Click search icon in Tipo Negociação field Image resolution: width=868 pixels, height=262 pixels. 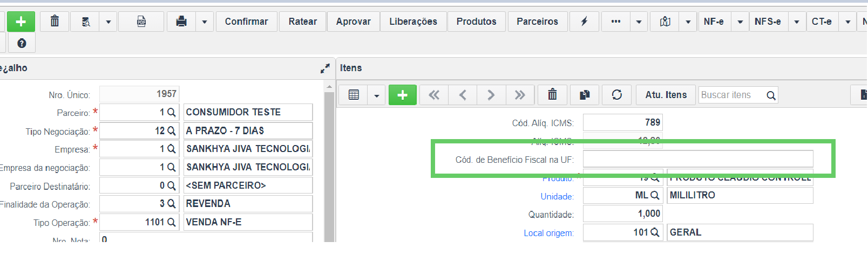coord(172,130)
